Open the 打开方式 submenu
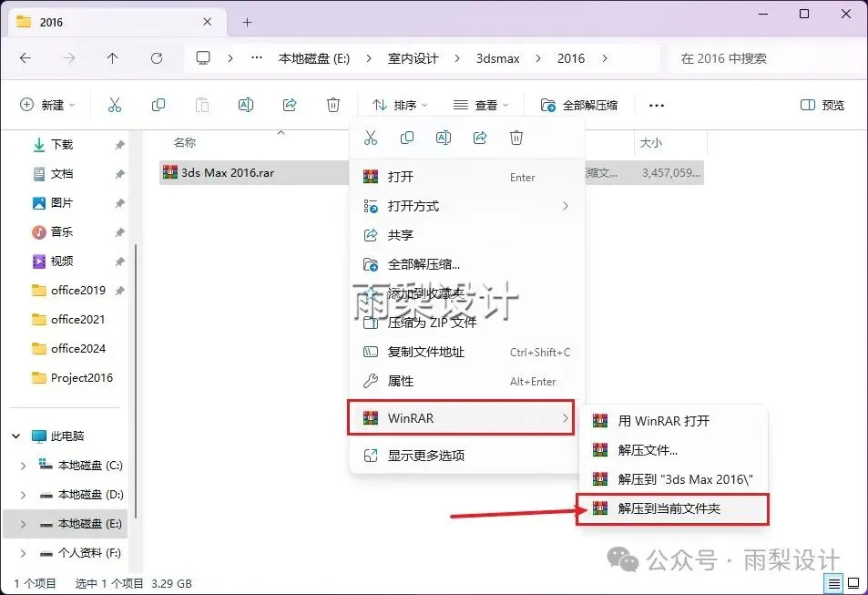This screenshot has width=868, height=595. pos(466,206)
